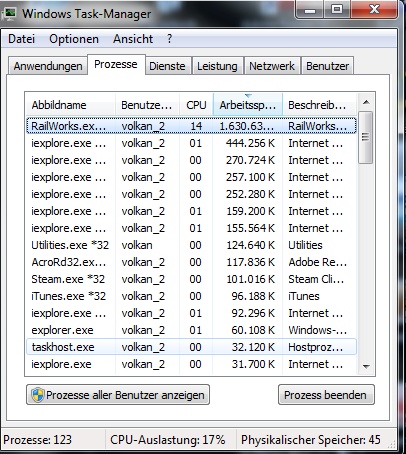Sort by the Arbeitssp... column header
The height and width of the screenshot is (454, 406).
tap(248, 105)
